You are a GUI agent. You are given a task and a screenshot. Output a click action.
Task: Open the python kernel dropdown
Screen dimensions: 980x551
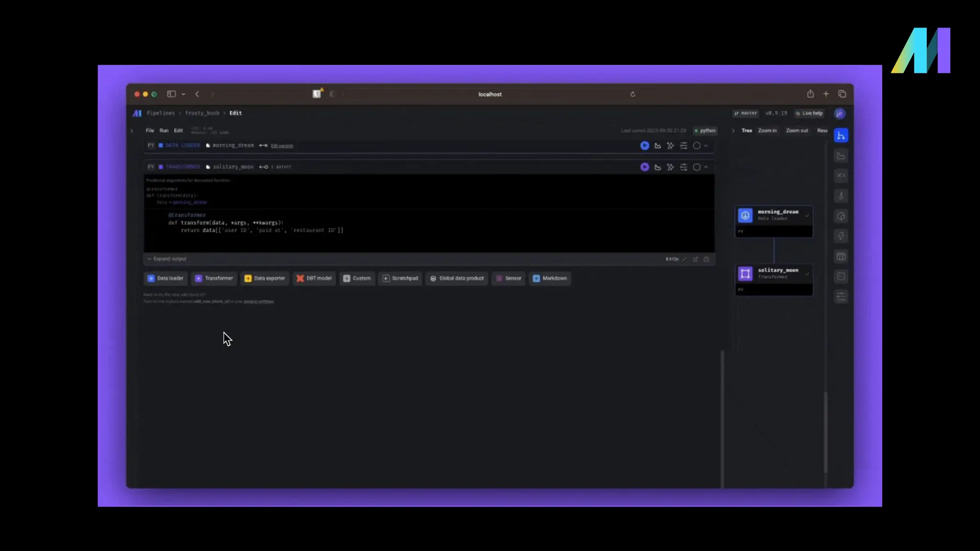pyautogui.click(x=705, y=131)
